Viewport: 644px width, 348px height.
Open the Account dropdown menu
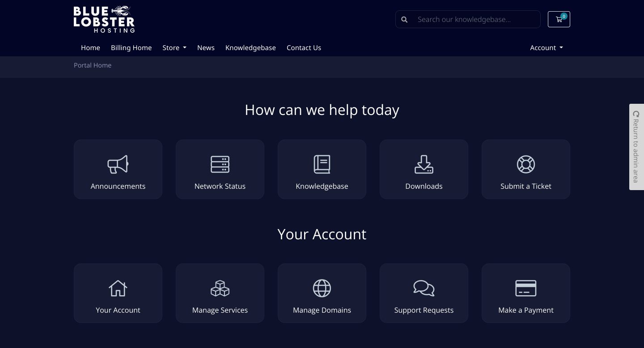coord(546,47)
